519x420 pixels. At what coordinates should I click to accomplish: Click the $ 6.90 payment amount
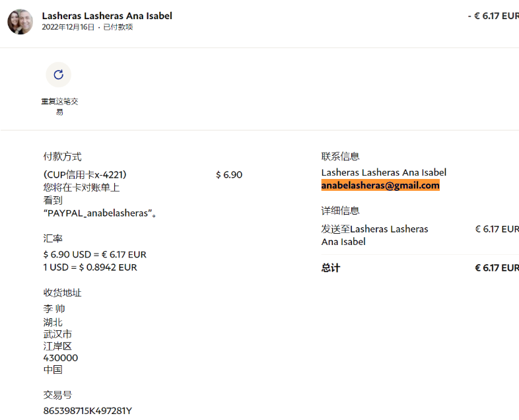click(x=229, y=174)
